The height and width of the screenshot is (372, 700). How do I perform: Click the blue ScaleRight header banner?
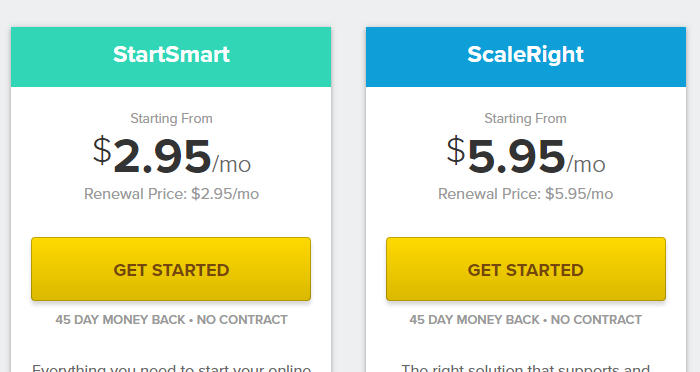click(x=526, y=57)
